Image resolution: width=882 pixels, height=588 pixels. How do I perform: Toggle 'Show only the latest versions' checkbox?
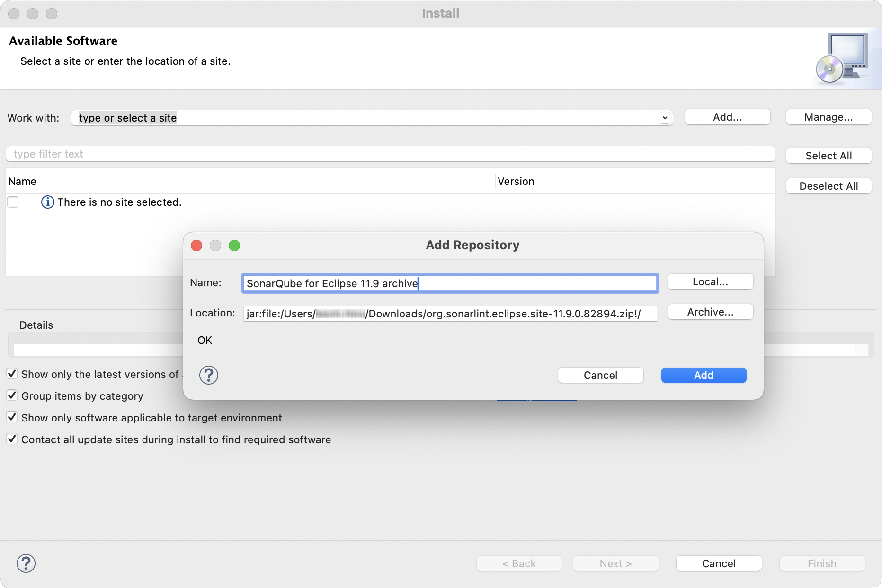tap(12, 374)
